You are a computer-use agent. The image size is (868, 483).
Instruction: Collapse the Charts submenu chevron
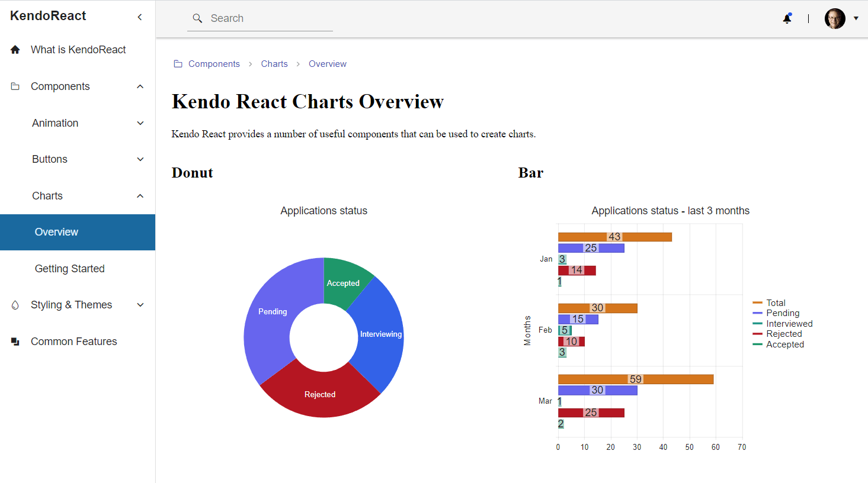point(140,196)
